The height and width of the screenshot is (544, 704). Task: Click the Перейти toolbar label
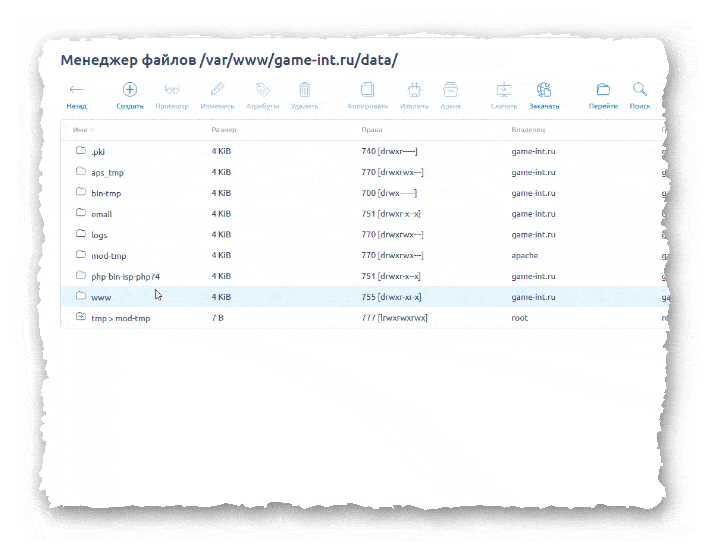(603, 106)
